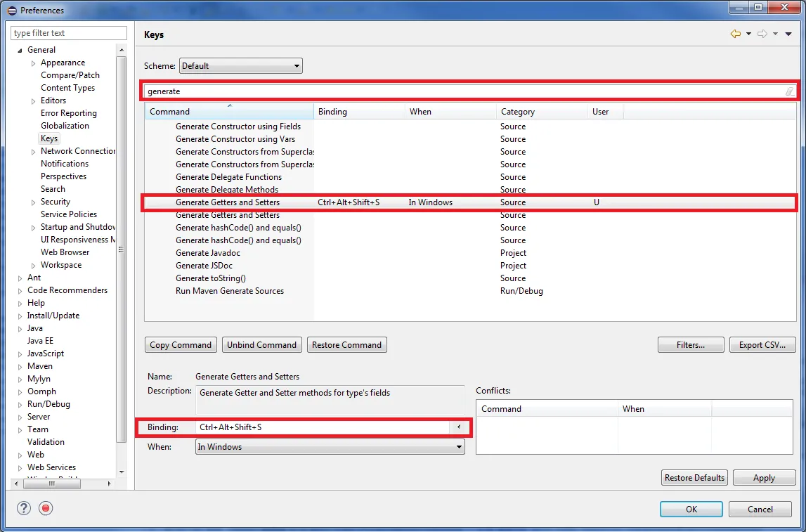Open the Keys page view menu triangle
The image size is (806, 532).
[x=788, y=34]
